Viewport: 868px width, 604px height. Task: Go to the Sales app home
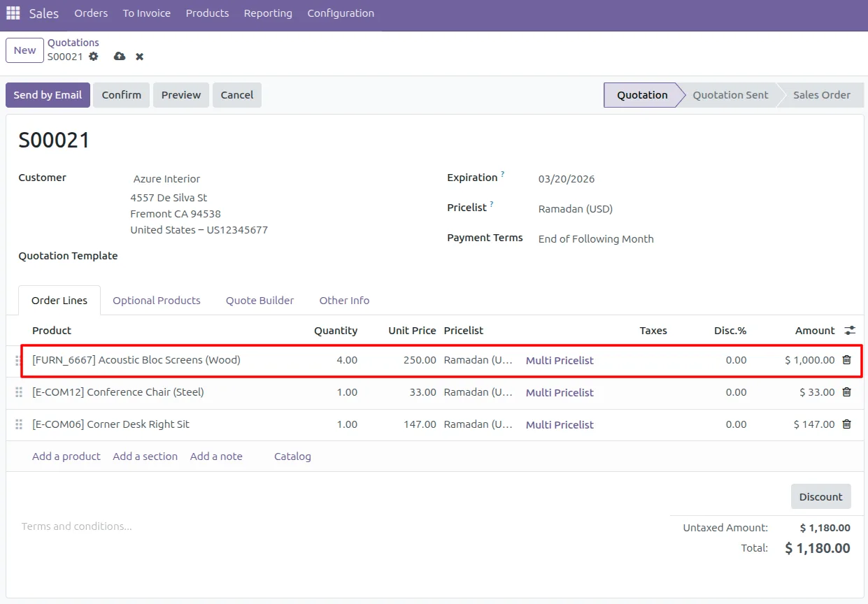pos(44,13)
